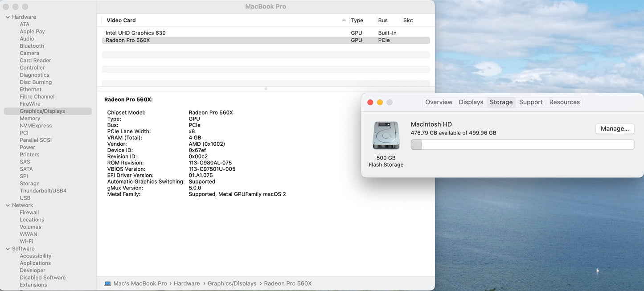The height and width of the screenshot is (291, 644).
Task: Select Memory in the hardware sidebar
Action: click(30, 119)
